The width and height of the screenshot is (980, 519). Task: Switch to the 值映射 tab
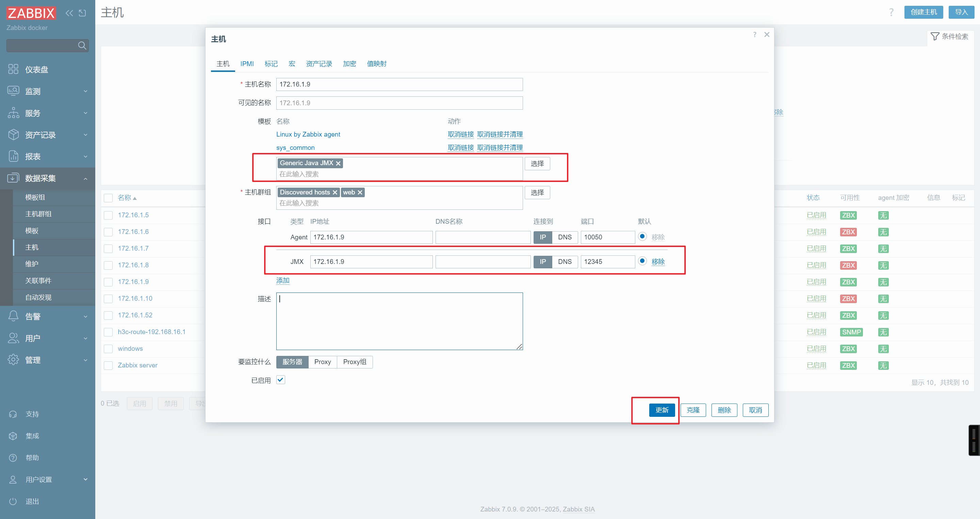pyautogui.click(x=377, y=64)
